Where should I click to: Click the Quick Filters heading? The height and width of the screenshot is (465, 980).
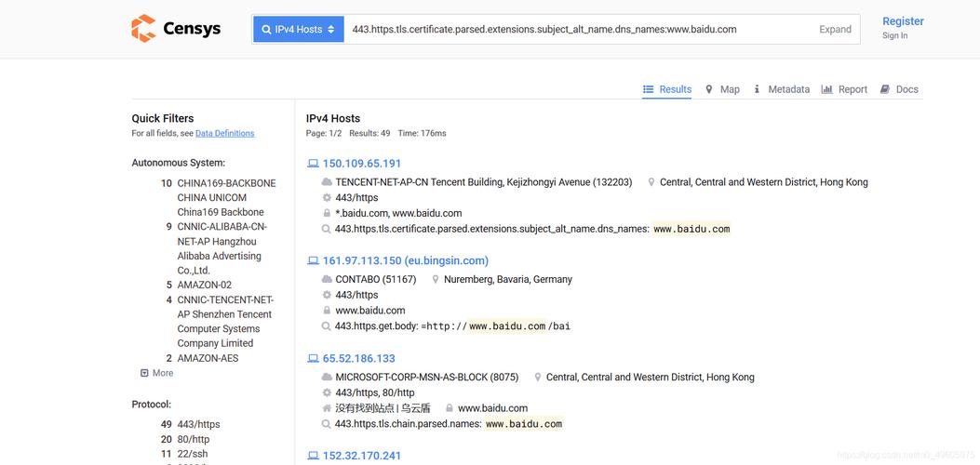163,119
